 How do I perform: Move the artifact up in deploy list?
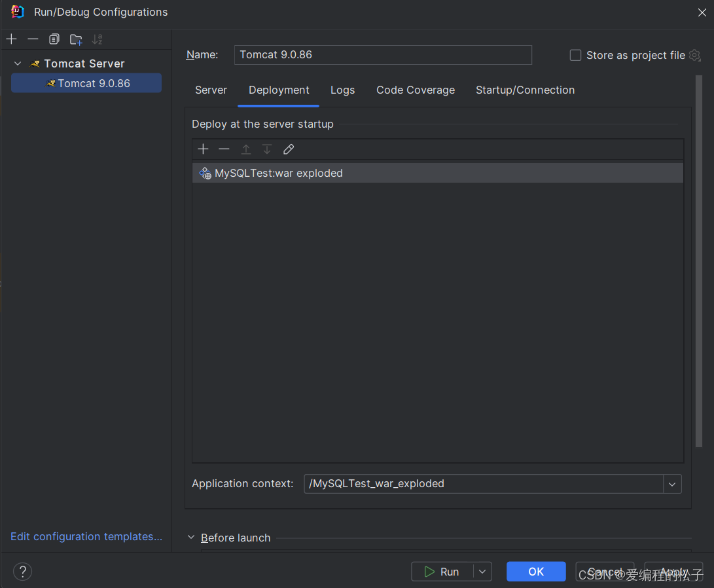pos(246,149)
